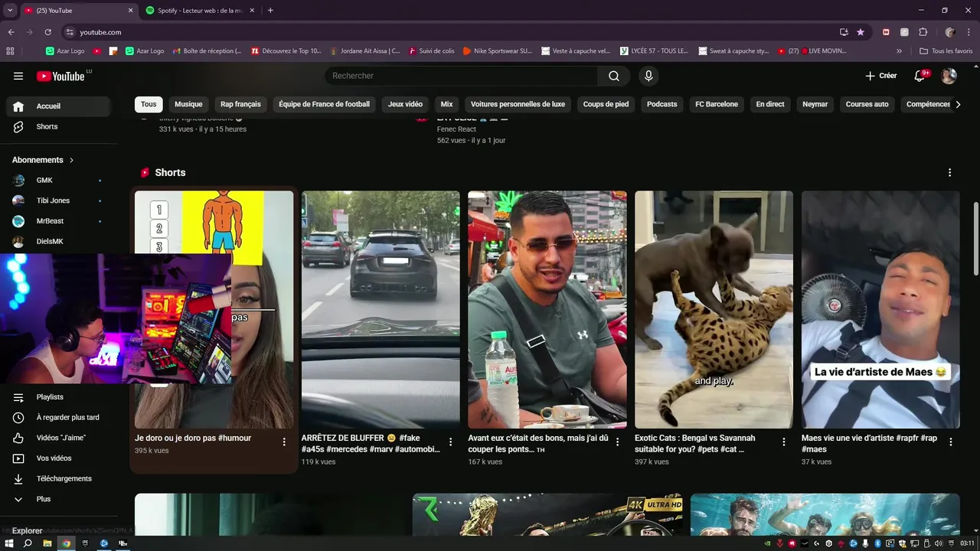Screen dimensions: 980x551
Task: Open the MrBeast channel subscription
Action: 58,221
